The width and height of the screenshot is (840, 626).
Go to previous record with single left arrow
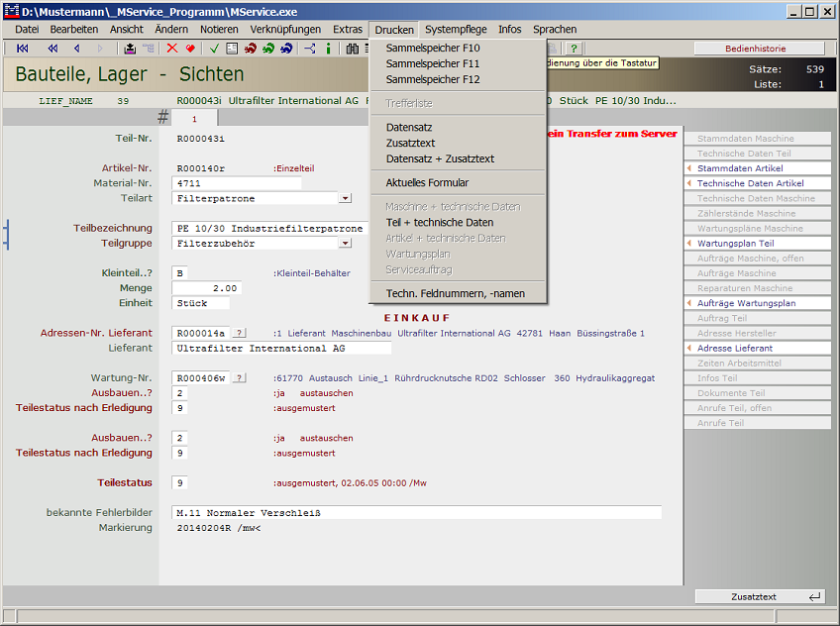click(76, 49)
